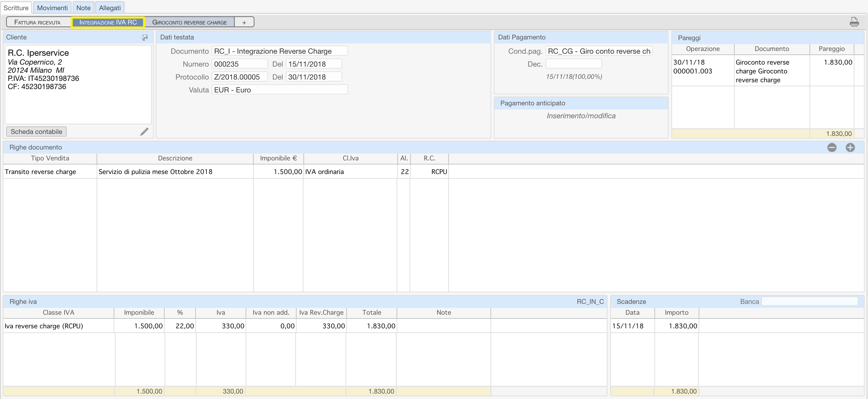The height and width of the screenshot is (399, 868).
Task: Open the Documento field RC_I Integrazione Reverse Charge
Action: (x=280, y=51)
